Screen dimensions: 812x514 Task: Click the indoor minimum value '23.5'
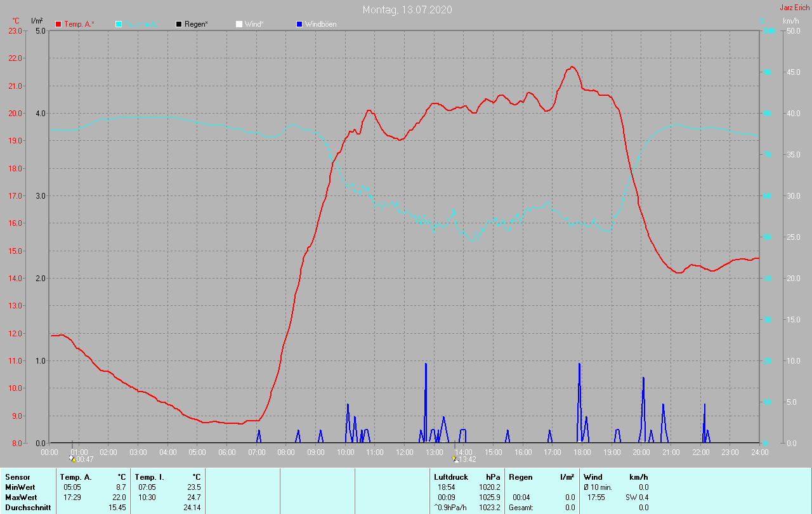pos(194,487)
